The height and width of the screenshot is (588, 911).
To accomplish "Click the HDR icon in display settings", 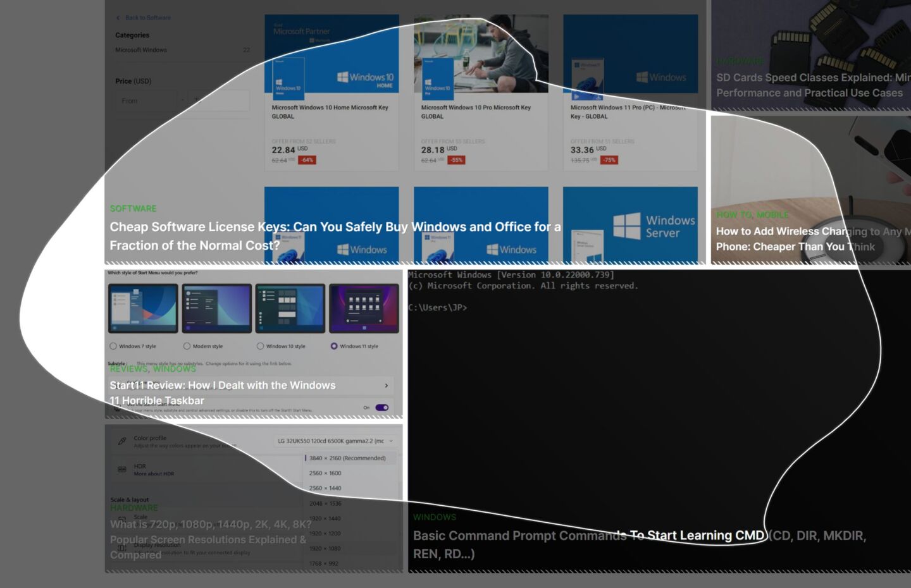I will click(123, 470).
